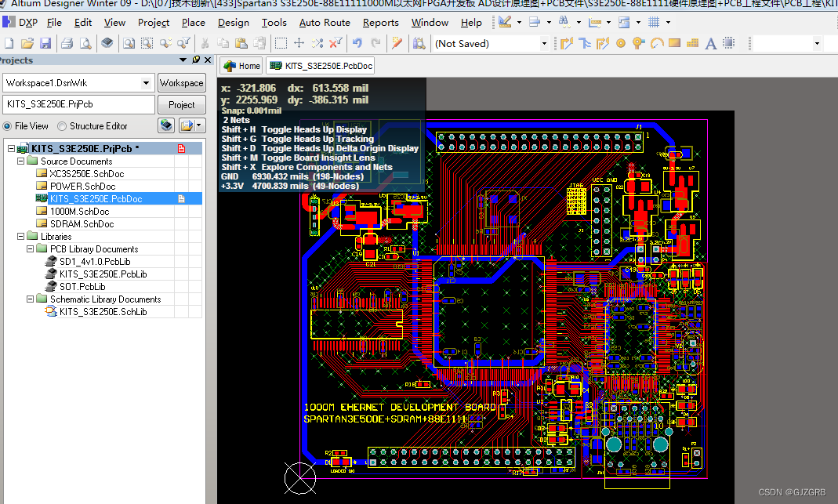
Task: Collapse the Libraries tree node
Action: (21, 236)
